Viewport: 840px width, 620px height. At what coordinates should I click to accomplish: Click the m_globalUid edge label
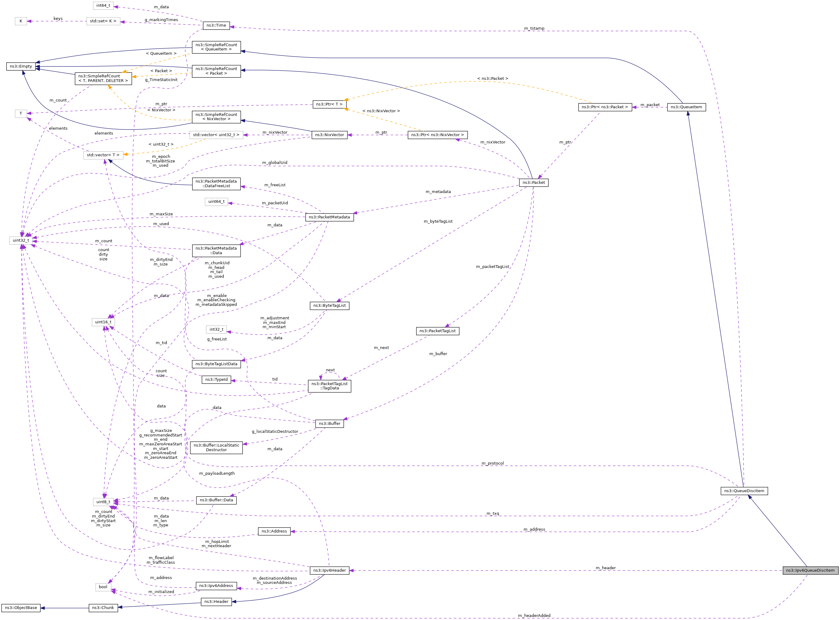[274, 163]
